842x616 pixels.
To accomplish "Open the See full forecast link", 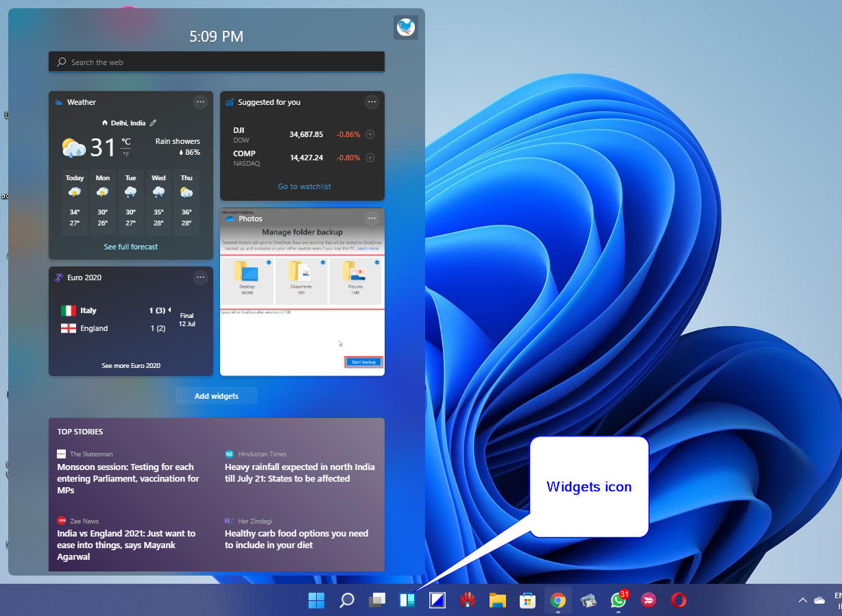I will point(131,247).
